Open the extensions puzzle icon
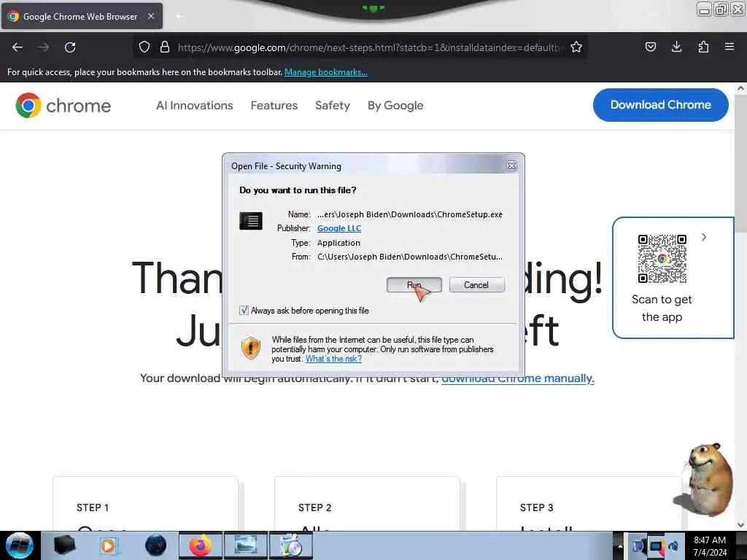747x560 pixels. [x=703, y=47]
